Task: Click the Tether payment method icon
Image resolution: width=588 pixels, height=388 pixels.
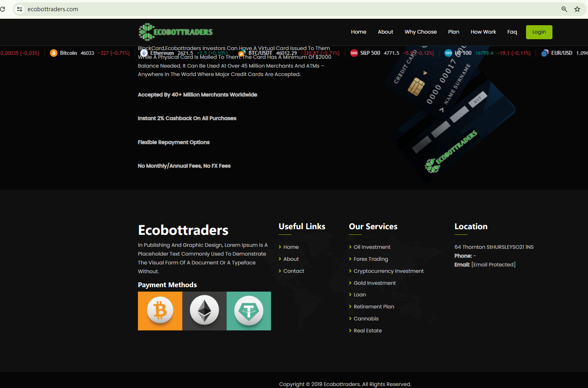Action: coord(249,311)
